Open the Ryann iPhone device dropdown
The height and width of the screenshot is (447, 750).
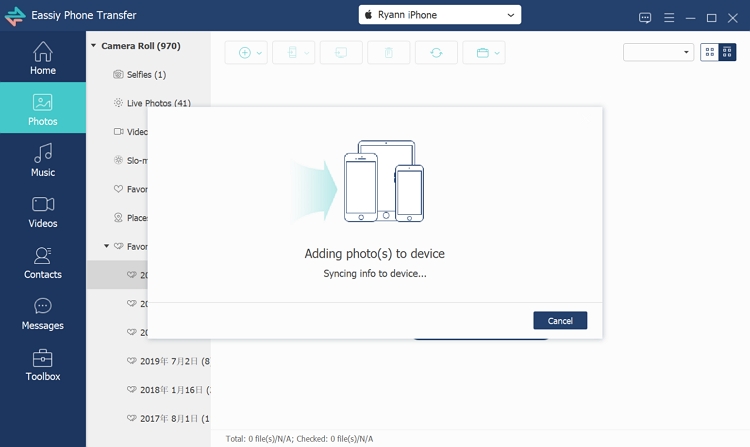pyautogui.click(x=440, y=15)
